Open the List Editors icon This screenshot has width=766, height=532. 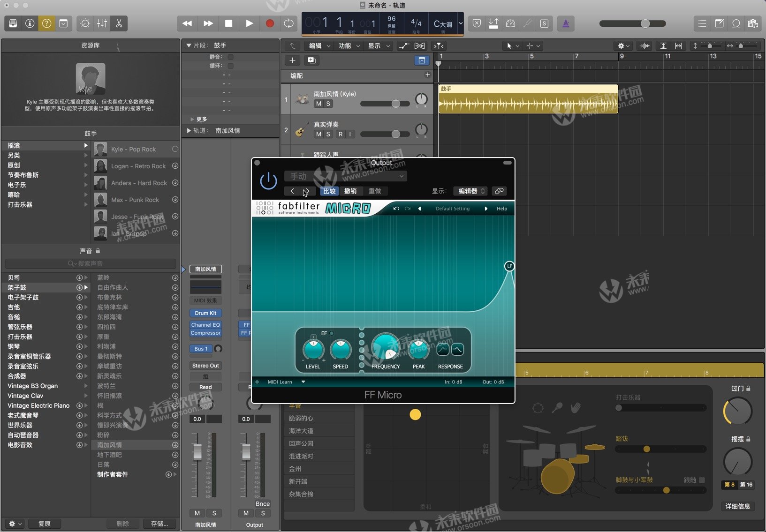[x=702, y=23]
